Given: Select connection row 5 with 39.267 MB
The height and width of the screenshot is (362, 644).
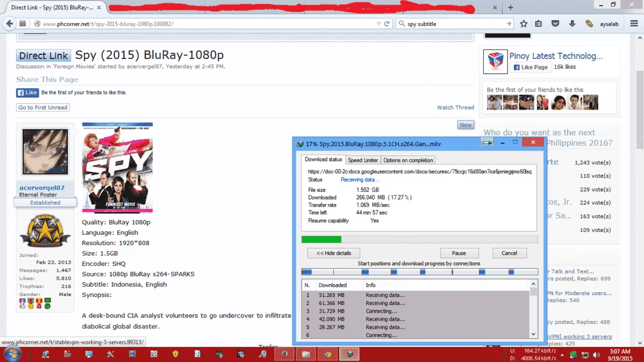Looking at the screenshot, I should [x=416, y=327].
